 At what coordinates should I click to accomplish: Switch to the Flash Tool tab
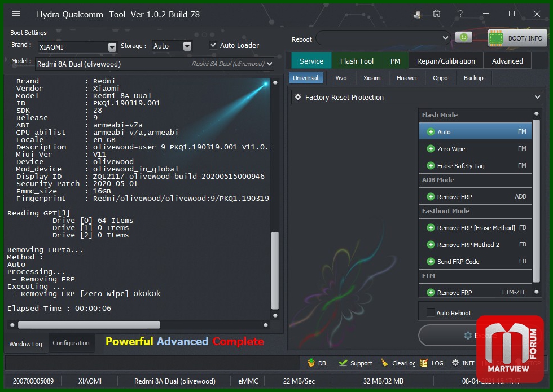click(357, 61)
